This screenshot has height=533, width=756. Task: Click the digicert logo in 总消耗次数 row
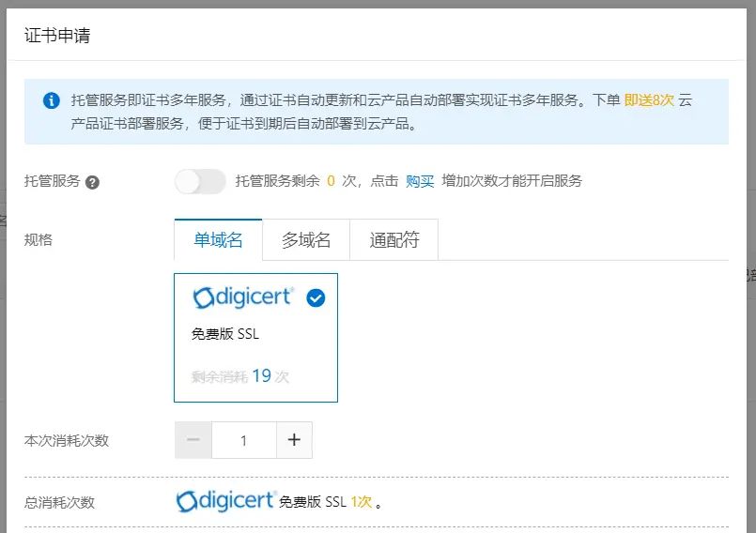226,501
